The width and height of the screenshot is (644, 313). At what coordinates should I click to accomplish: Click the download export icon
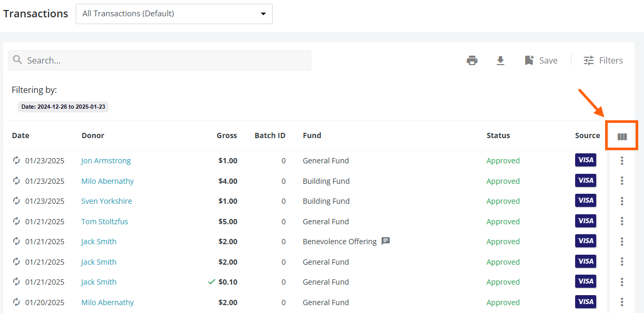tap(500, 60)
